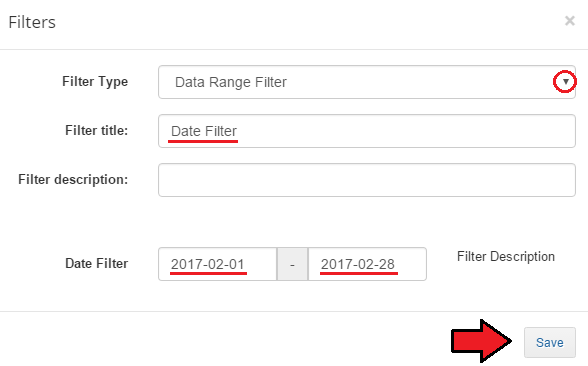
Task: Click the red-circled dropdown triangle icon
Action: pyautogui.click(x=565, y=81)
